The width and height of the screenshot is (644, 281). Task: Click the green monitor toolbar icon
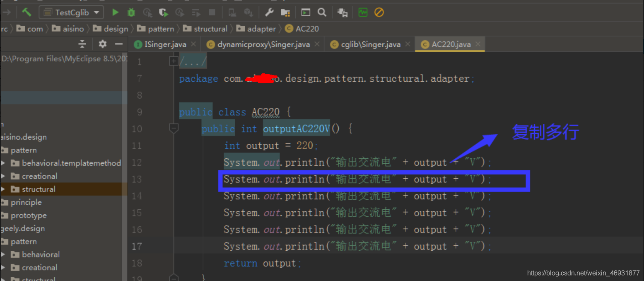363,12
